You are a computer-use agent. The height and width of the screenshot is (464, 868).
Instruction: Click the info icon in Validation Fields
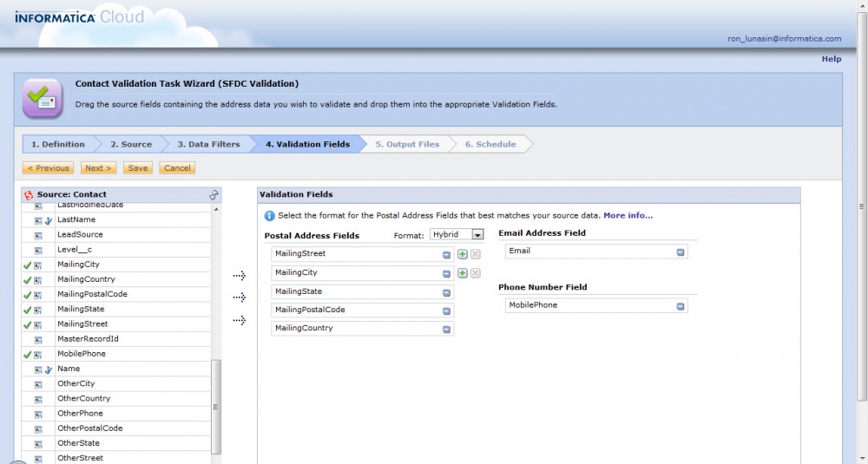270,216
